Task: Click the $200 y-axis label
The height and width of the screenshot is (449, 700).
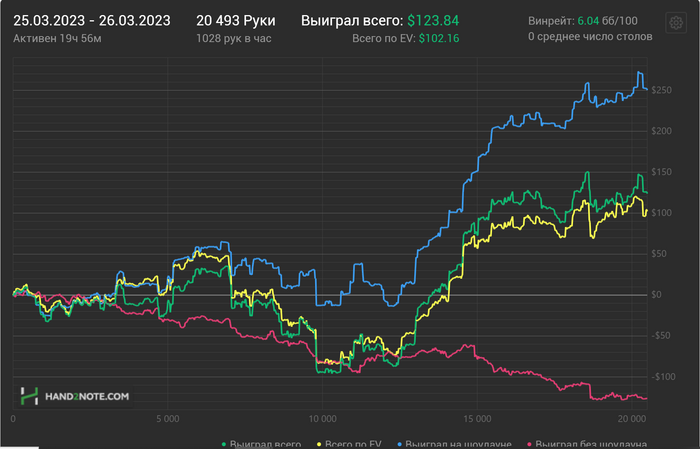Action: click(661, 131)
